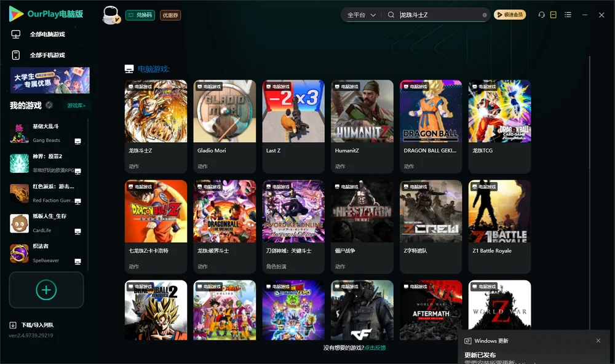Click the yellow note icon in the title bar
This screenshot has height=364, width=615.
[x=553, y=15]
